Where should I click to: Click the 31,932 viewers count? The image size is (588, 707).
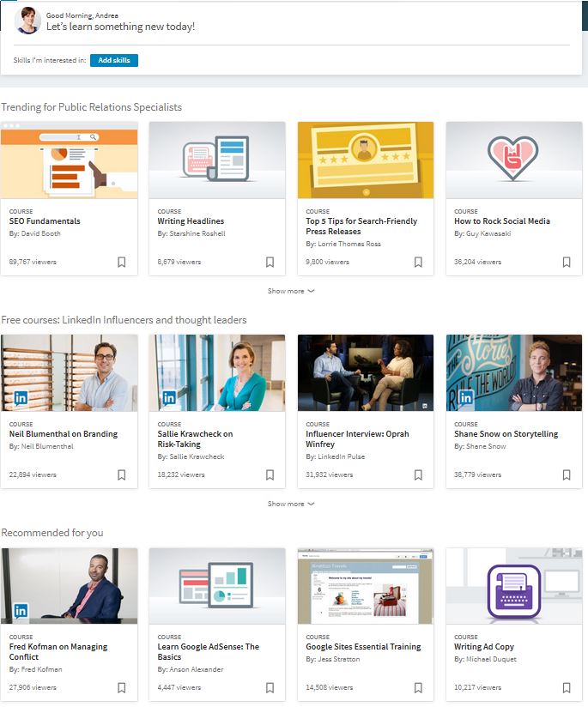[329, 474]
